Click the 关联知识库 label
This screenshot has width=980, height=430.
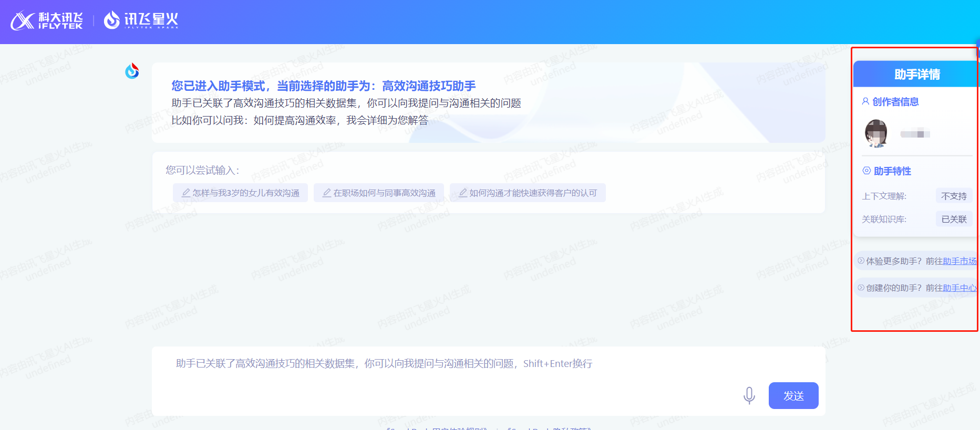pyautogui.click(x=884, y=219)
